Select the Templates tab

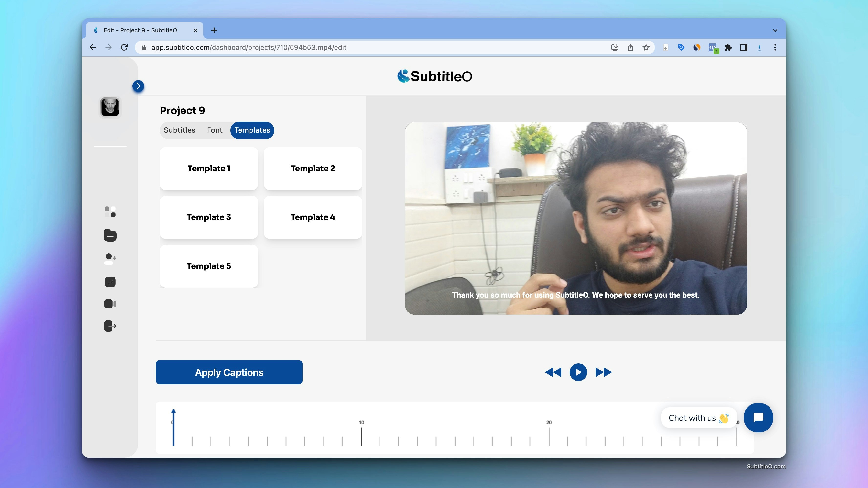[x=252, y=130]
